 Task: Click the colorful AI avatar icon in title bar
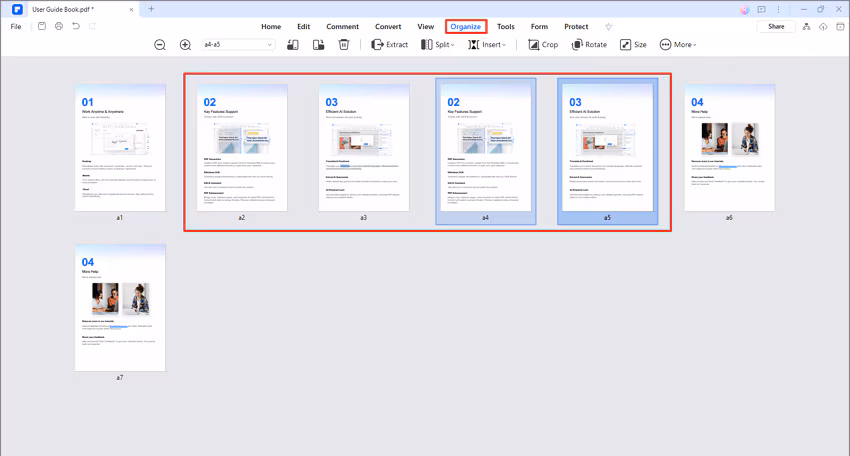click(x=745, y=10)
